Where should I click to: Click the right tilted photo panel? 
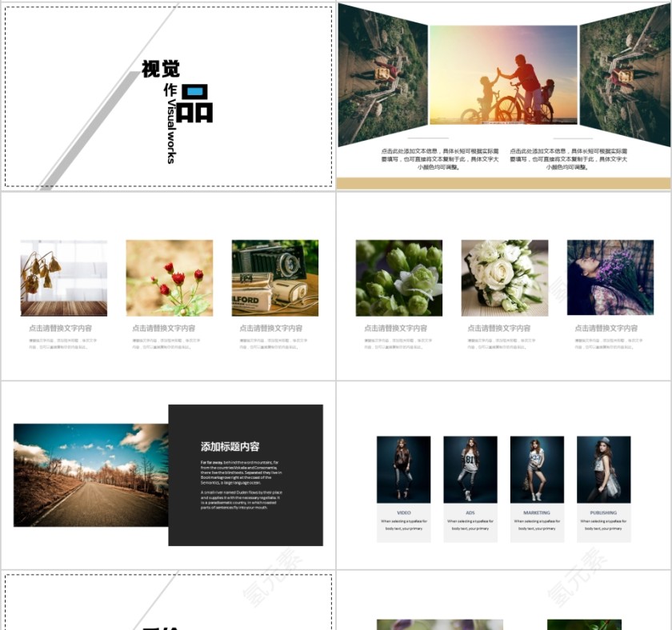pos(624,76)
